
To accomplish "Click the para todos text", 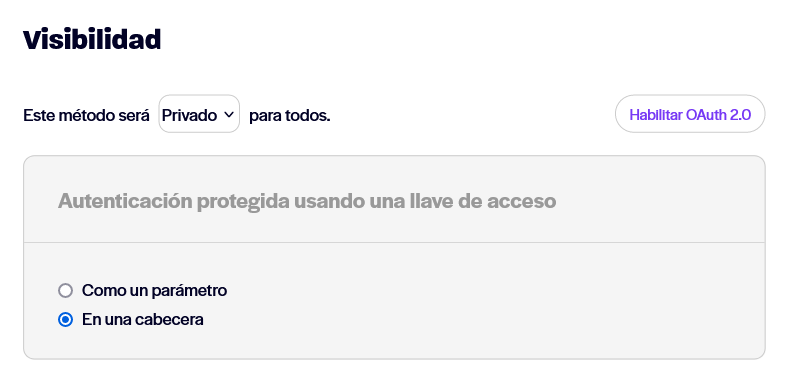I will 290,115.
